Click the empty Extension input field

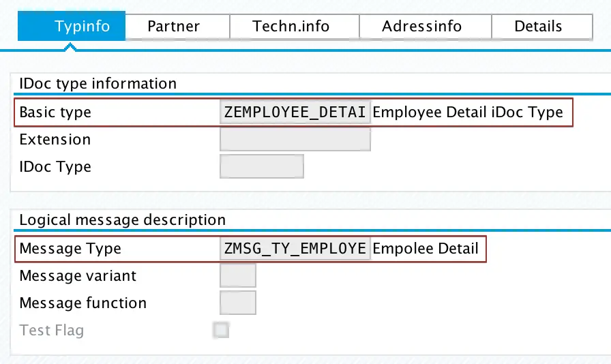pos(295,140)
